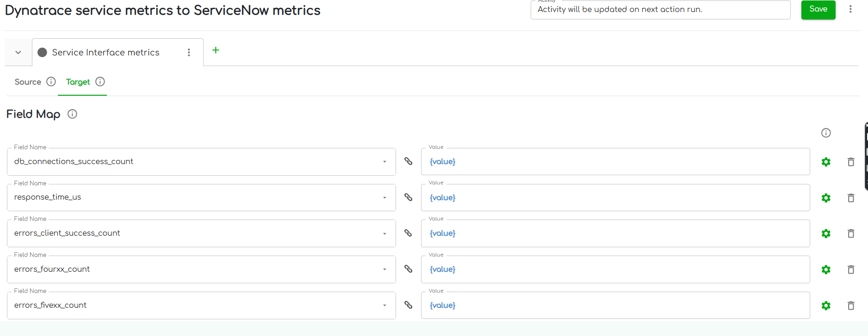This screenshot has height=336, width=868.
Task: Switch to the Target tab
Action: tap(78, 82)
